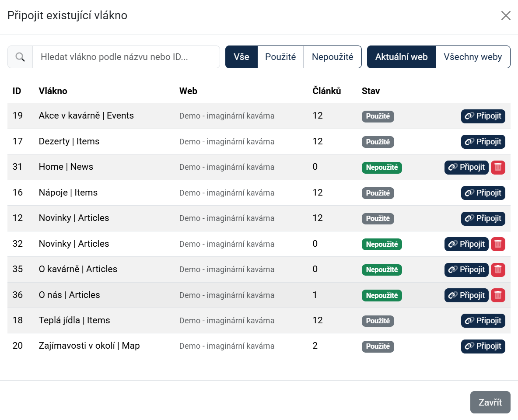
Task: Click the Stav column header
Action: click(x=371, y=91)
